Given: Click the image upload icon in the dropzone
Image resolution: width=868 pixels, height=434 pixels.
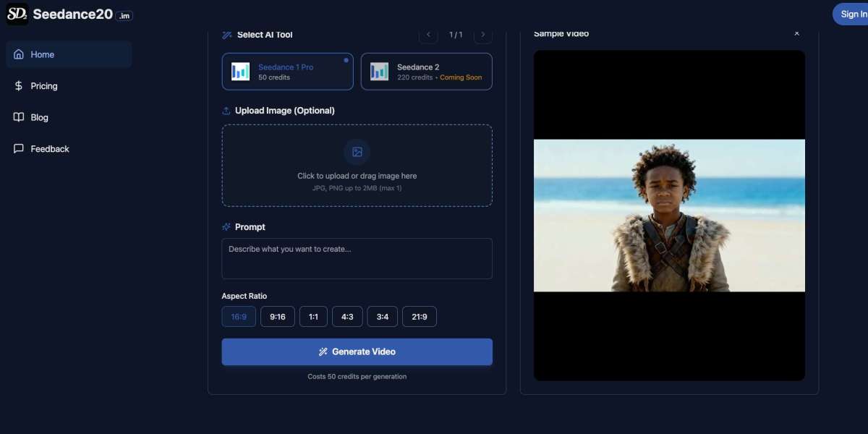Looking at the screenshot, I should [357, 152].
